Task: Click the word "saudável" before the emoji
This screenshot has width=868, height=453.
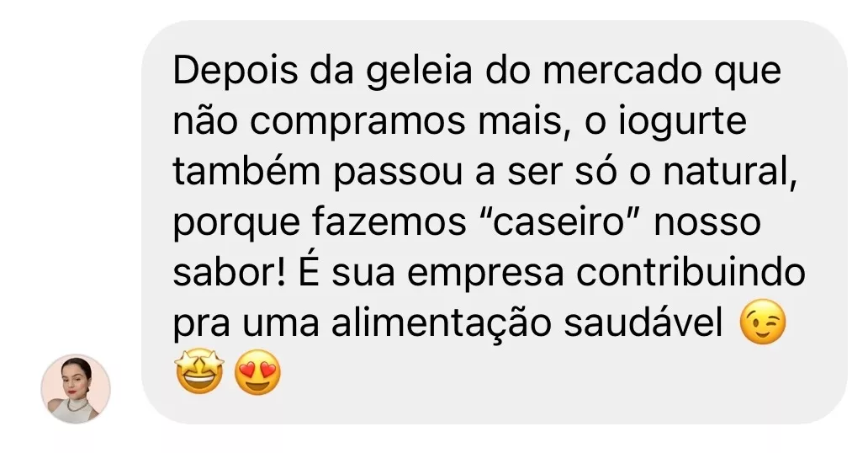Action: [643, 323]
